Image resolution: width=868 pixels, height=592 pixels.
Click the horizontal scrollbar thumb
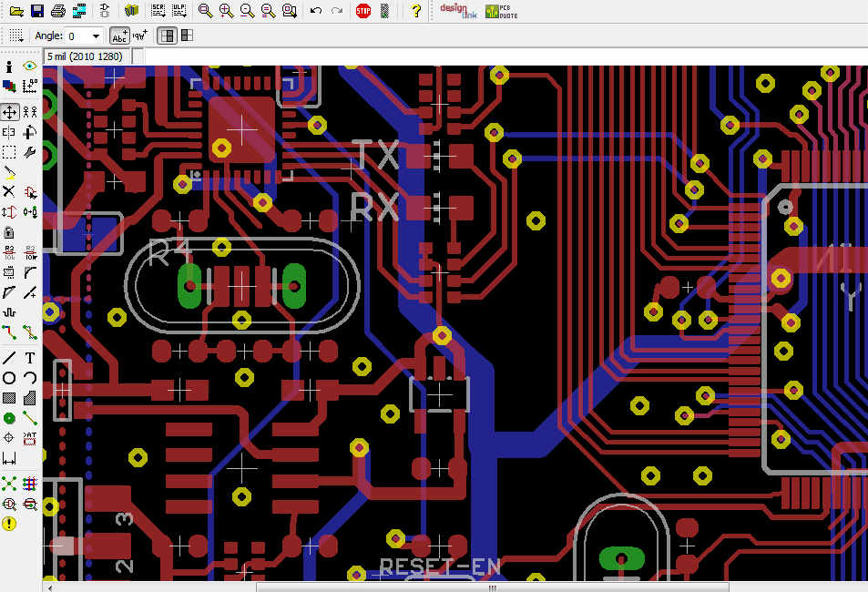tap(492, 587)
